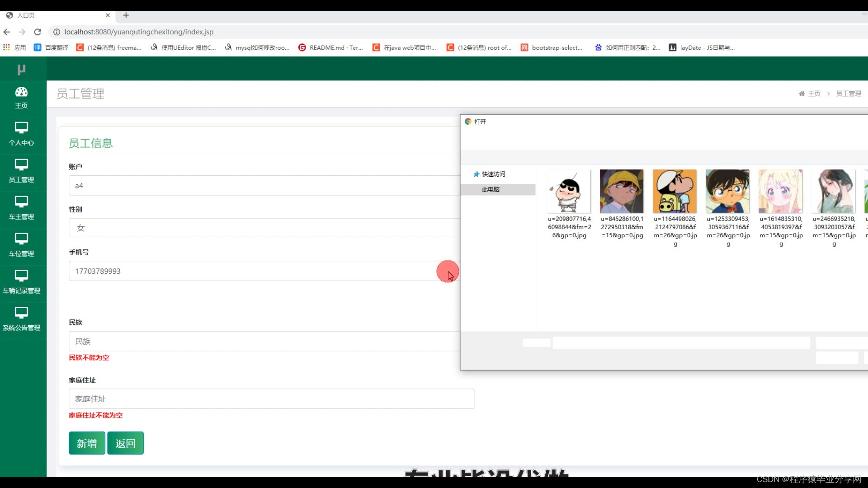Screen dimensions: 868x488
Task: Click the 员工管理 breadcrumb
Action: click(x=849, y=94)
